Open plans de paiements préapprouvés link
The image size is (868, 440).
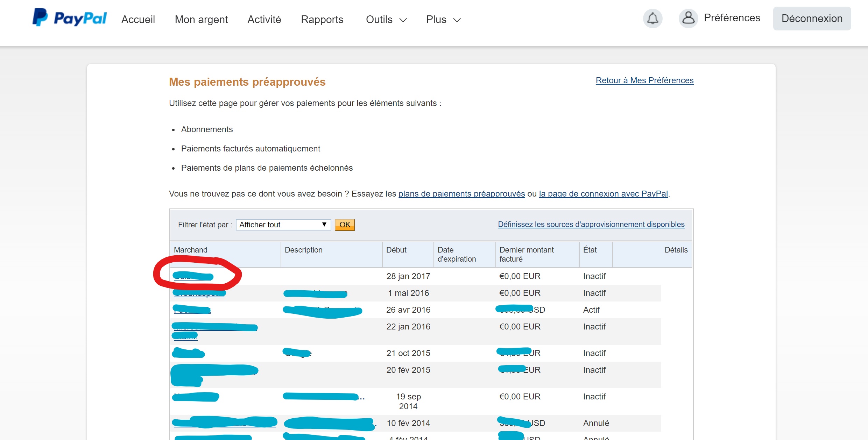click(x=461, y=194)
